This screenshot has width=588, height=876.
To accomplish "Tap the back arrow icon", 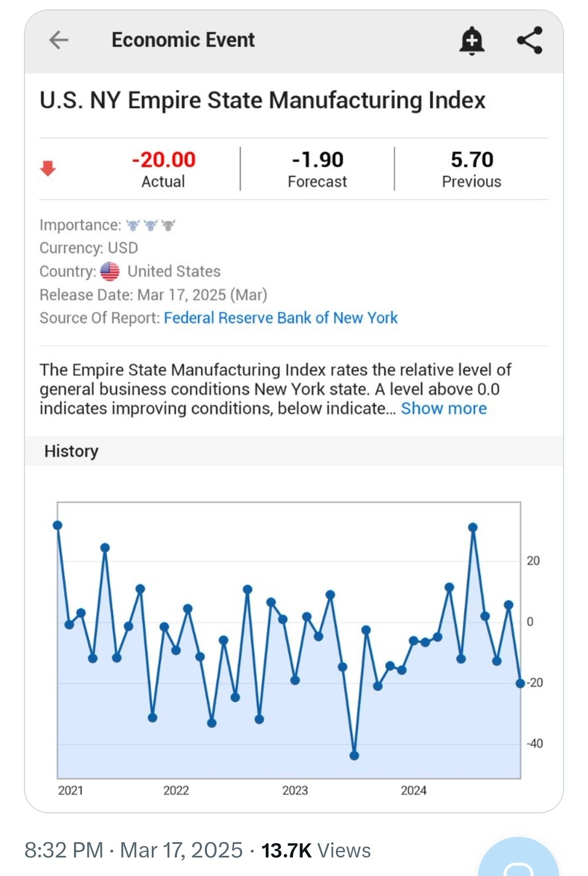I will pyautogui.click(x=59, y=40).
